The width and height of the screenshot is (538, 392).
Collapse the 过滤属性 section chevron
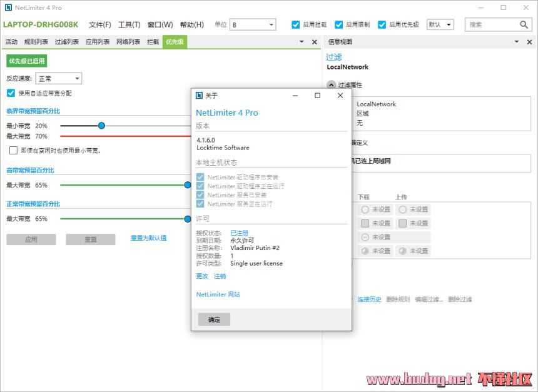(x=331, y=84)
